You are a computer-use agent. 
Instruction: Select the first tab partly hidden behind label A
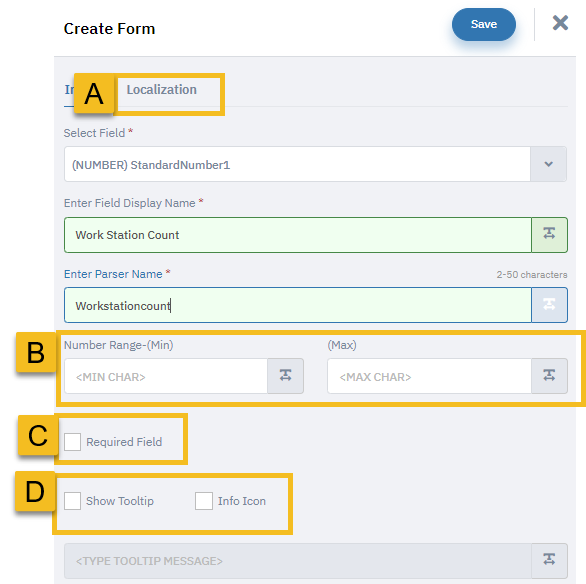[x=69, y=90]
